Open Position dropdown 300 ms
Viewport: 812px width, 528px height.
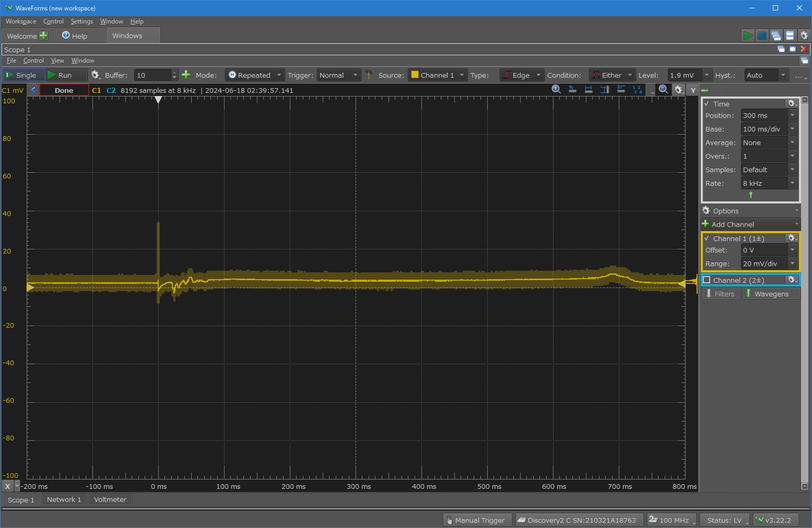[792, 115]
